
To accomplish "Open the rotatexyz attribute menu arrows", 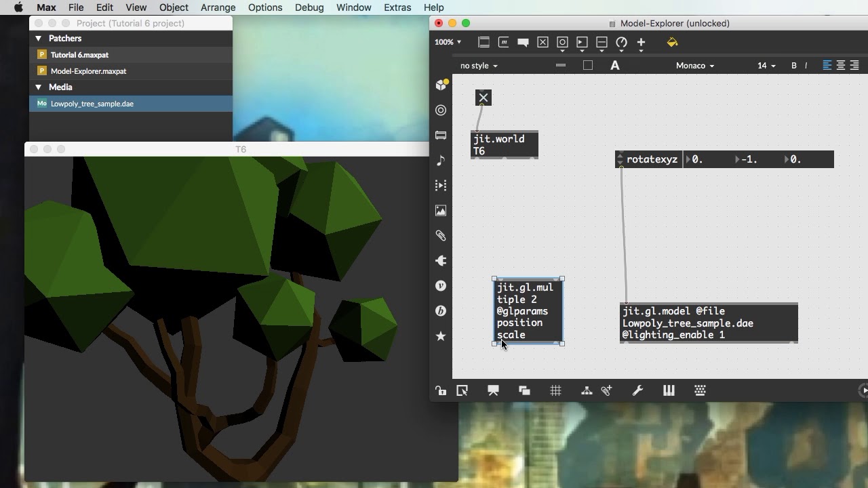I will click(x=620, y=159).
